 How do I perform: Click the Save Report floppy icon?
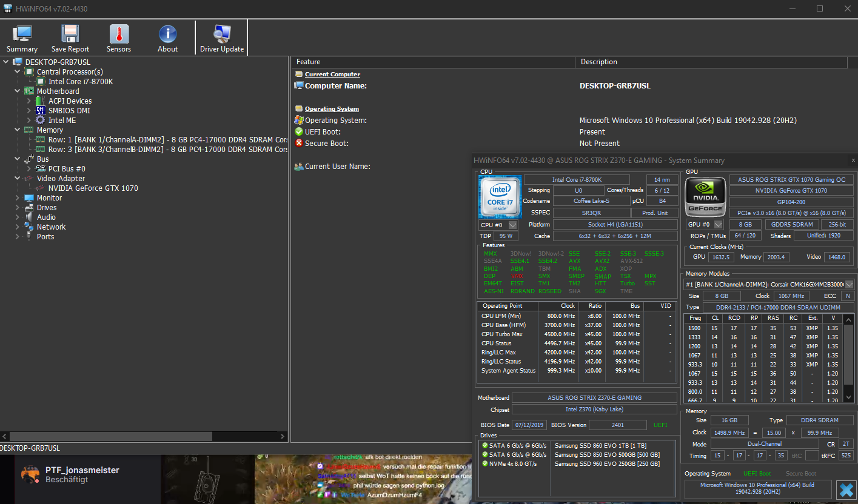[70, 34]
